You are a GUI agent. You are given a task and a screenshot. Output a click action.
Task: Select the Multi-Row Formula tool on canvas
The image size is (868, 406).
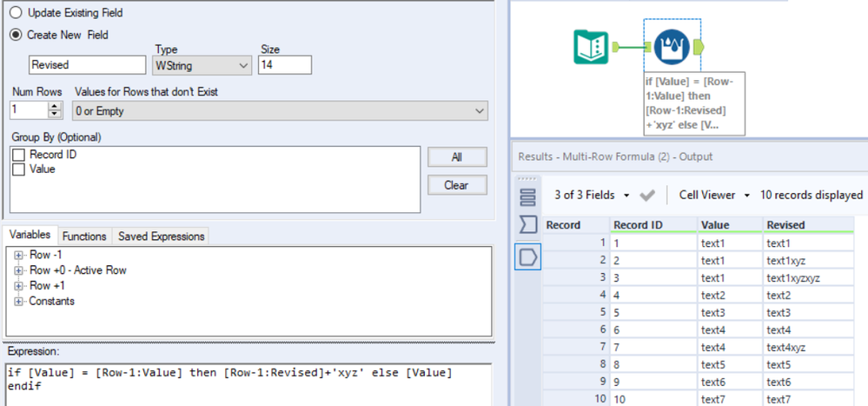point(671,48)
